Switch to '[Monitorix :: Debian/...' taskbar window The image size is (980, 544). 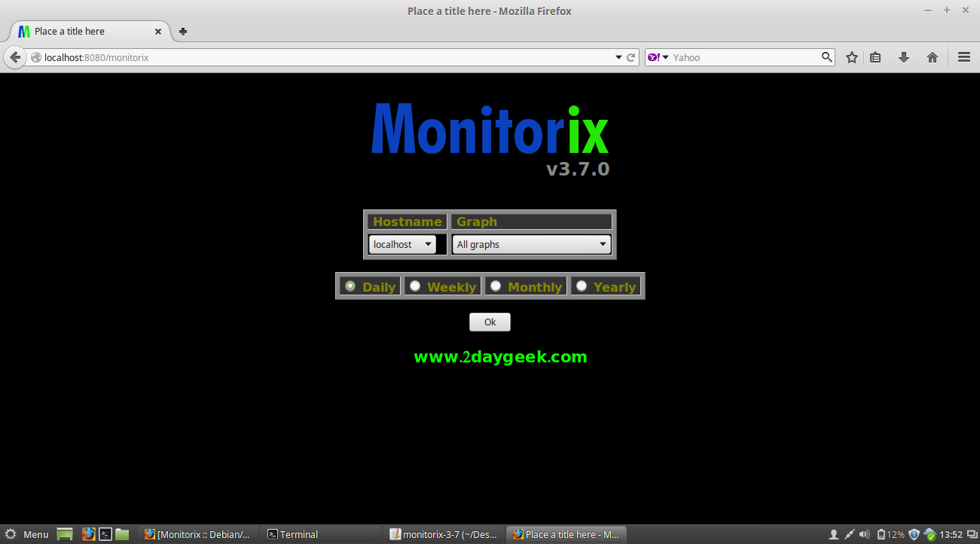pos(197,534)
